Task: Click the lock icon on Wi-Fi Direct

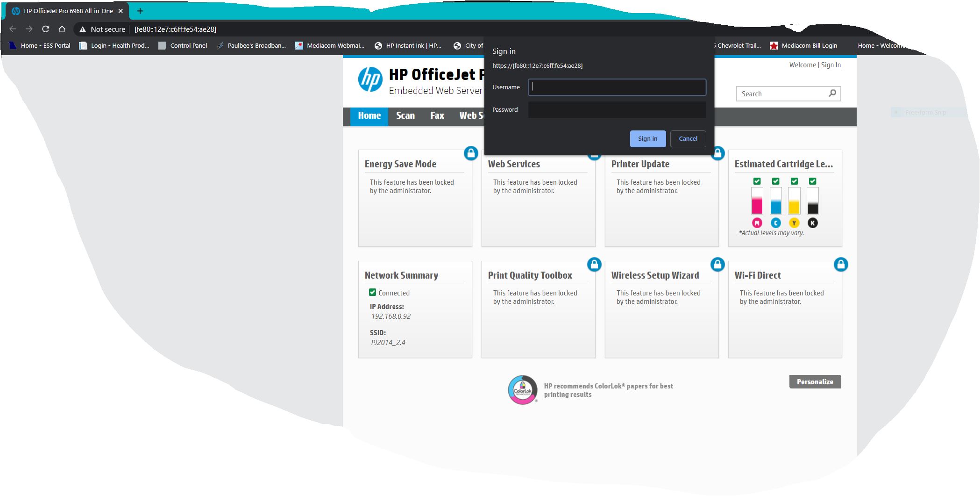Action: [841, 264]
